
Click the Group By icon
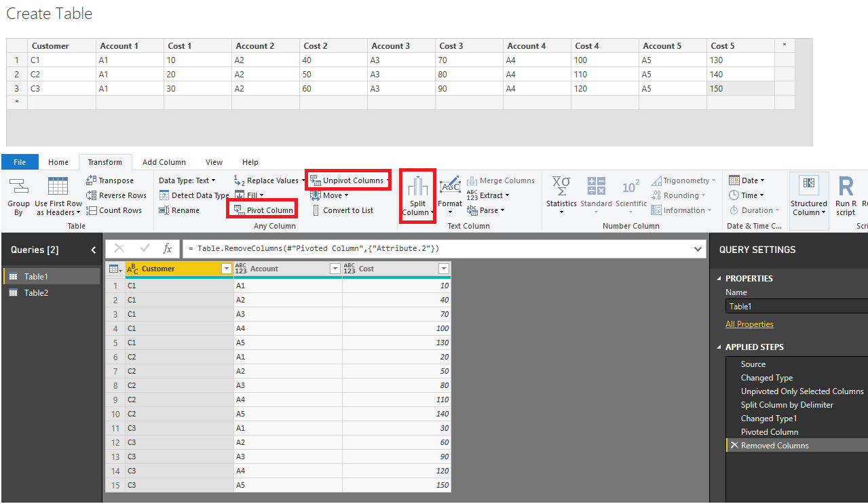pyautogui.click(x=18, y=187)
